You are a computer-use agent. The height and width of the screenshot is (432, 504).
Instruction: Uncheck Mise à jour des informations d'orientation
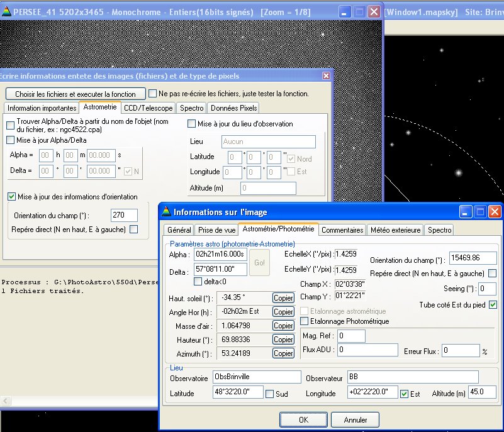click(x=11, y=197)
